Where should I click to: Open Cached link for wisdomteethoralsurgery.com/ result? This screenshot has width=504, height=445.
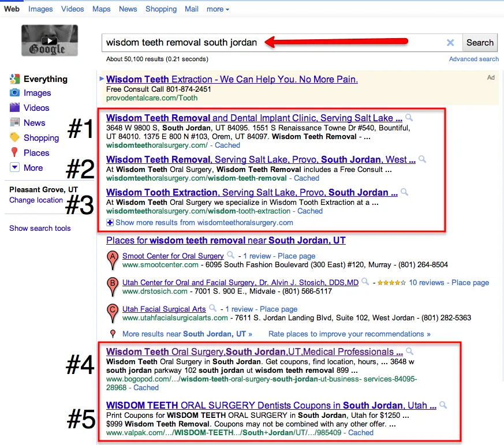tap(227, 145)
